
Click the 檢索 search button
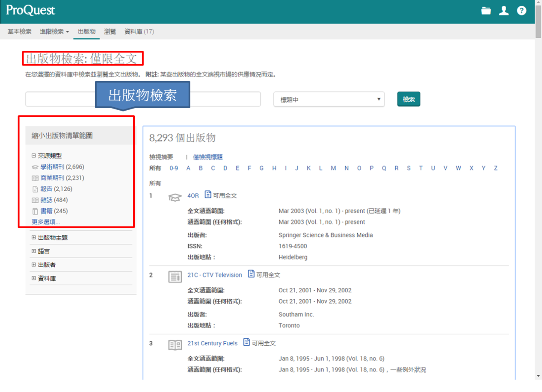click(x=409, y=99)
